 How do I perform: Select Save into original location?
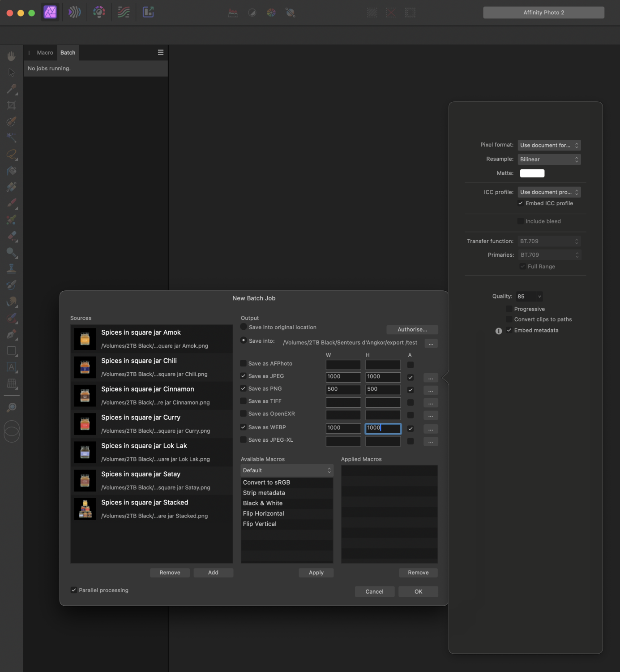coord(244,327)
